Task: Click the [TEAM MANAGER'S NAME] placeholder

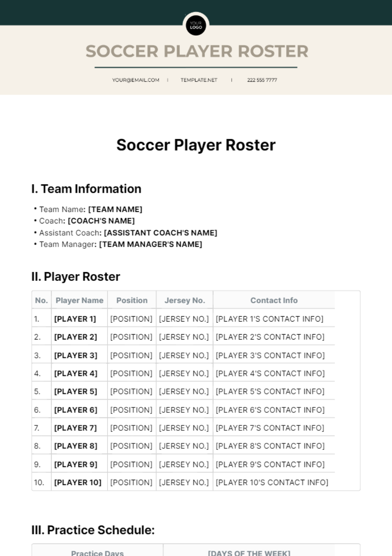Action: coord(151,244)
